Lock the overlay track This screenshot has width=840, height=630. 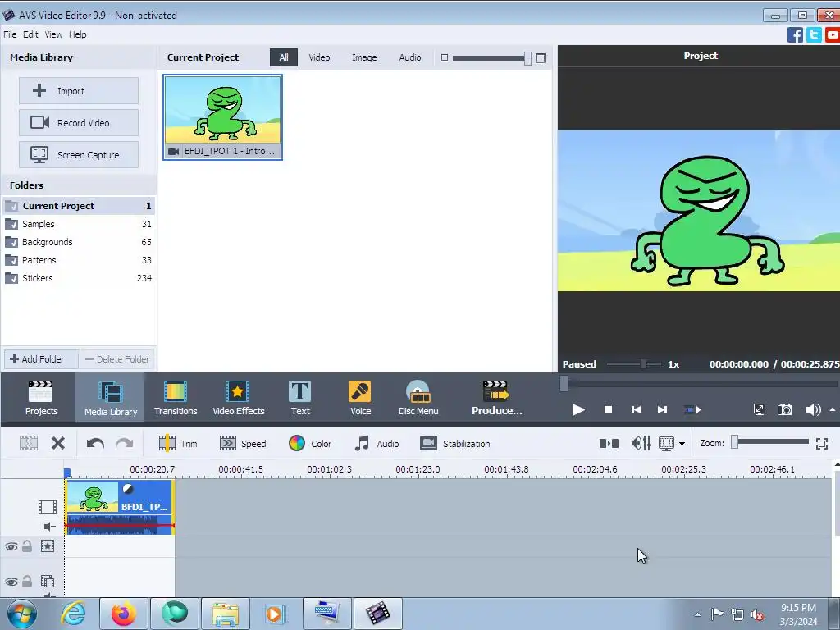pos(27,582)
